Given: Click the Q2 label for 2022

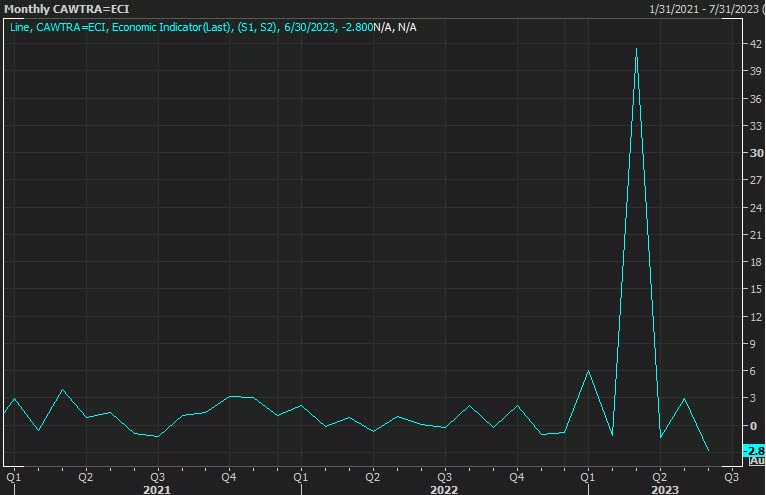Looking at the screenshot, I should [372, 477].
